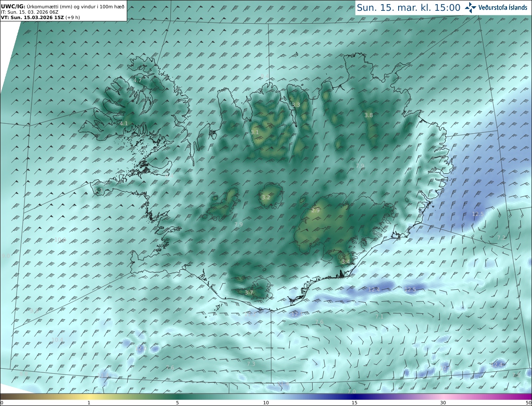Click the 3.3 value on the map
532x406 pixels.
[x=296, y=105]
